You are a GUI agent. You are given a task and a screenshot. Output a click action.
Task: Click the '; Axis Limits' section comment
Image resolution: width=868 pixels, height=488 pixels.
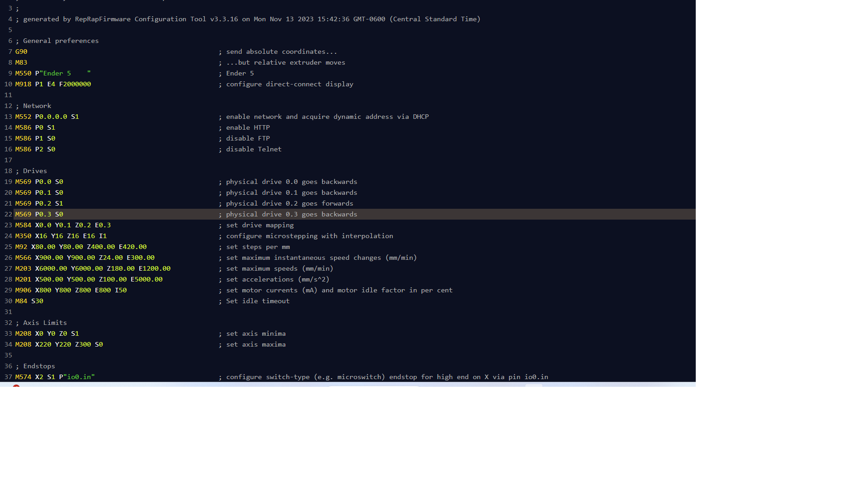[41, 323]
